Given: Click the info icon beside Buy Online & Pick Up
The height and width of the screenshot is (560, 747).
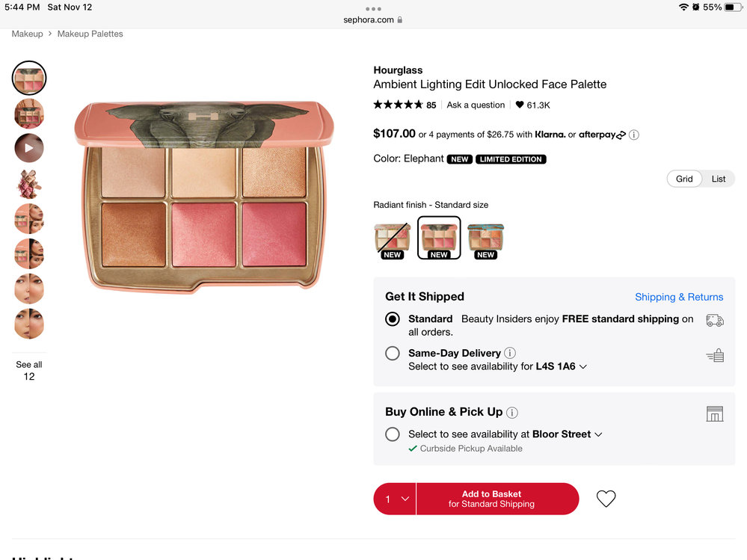Looking at the screenshot, I should click(x=512, y=413).
